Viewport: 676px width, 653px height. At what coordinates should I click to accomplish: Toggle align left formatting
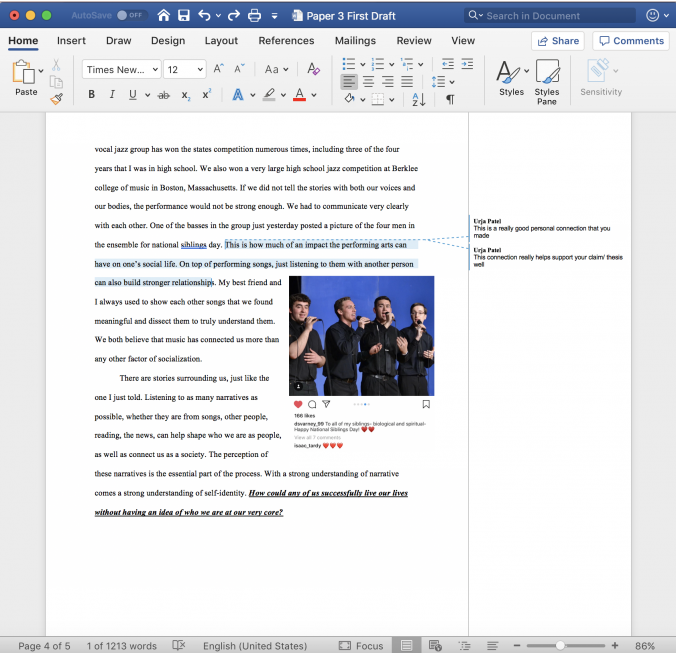tap(349, 81)
